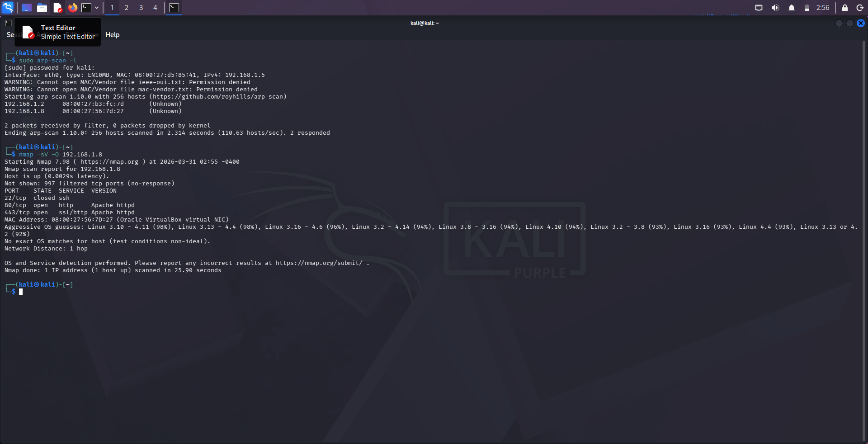The width and height of the screenshot is (868, 444).
Task: Expand the terminal launcher dropdown arrow
Action: coord(97,7)
